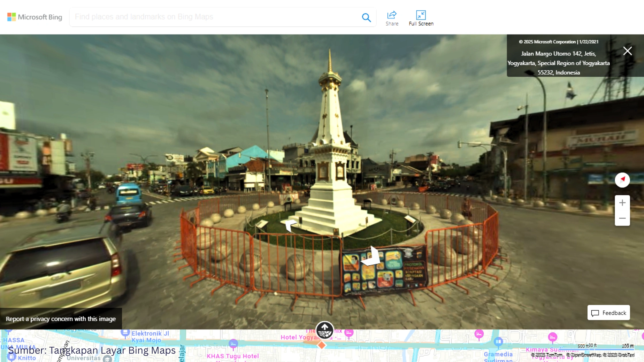
Task: Select the KHAS Tugu Hotel map label
Action: click(x=233, y=356)
